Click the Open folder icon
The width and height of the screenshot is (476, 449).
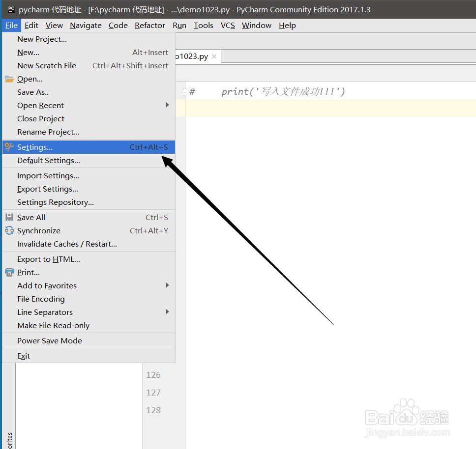pos(9,79)
